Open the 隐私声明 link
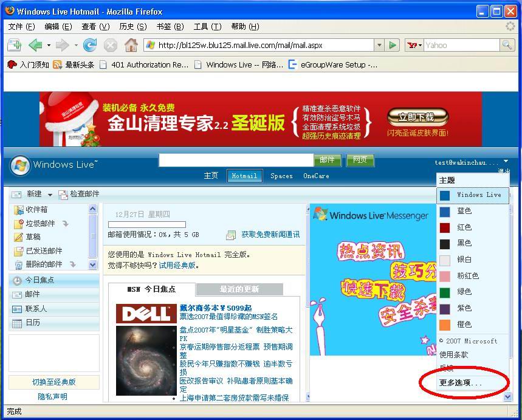This screenshot has width=522, height=420. tap(52, 397)
